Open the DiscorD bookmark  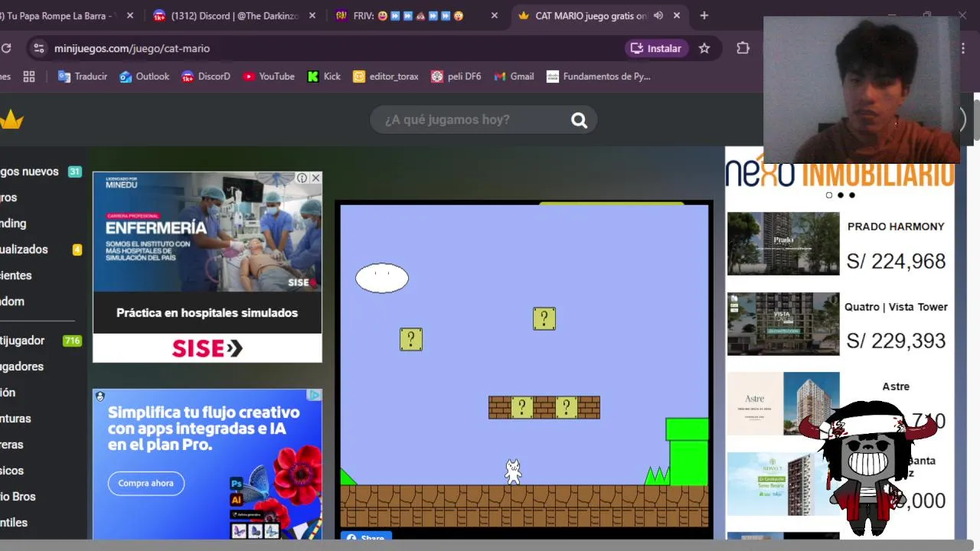(205, 77)
